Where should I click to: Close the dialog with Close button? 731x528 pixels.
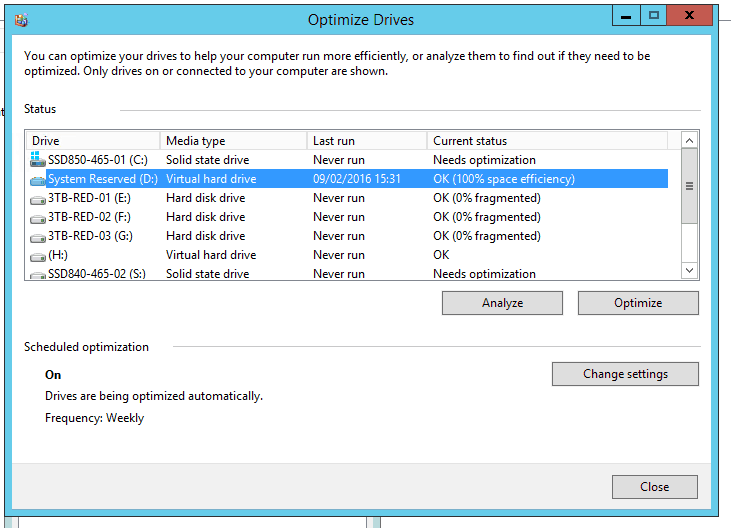pyautogui.click(x=654, y=487)
